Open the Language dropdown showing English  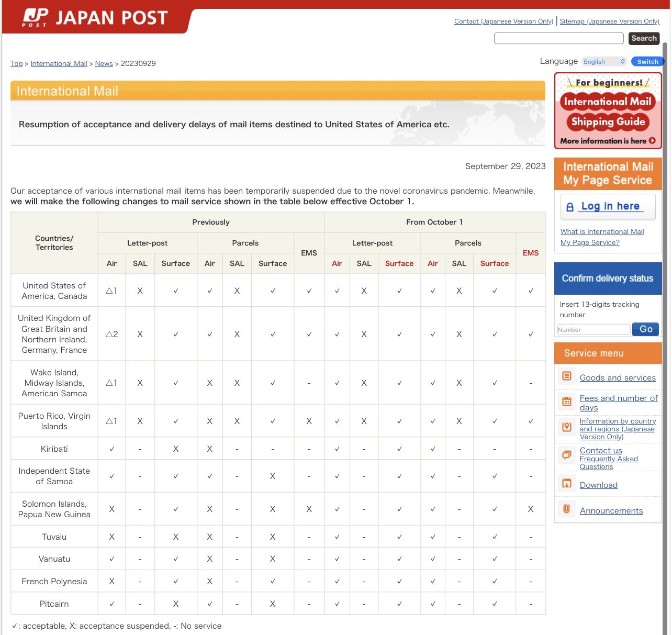pos(604,62)
